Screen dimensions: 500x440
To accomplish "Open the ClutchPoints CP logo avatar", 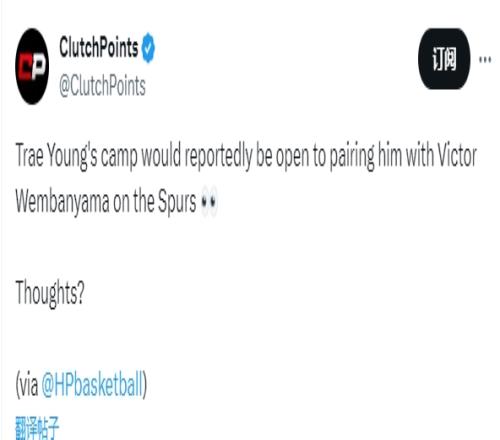I will point(32,66).
